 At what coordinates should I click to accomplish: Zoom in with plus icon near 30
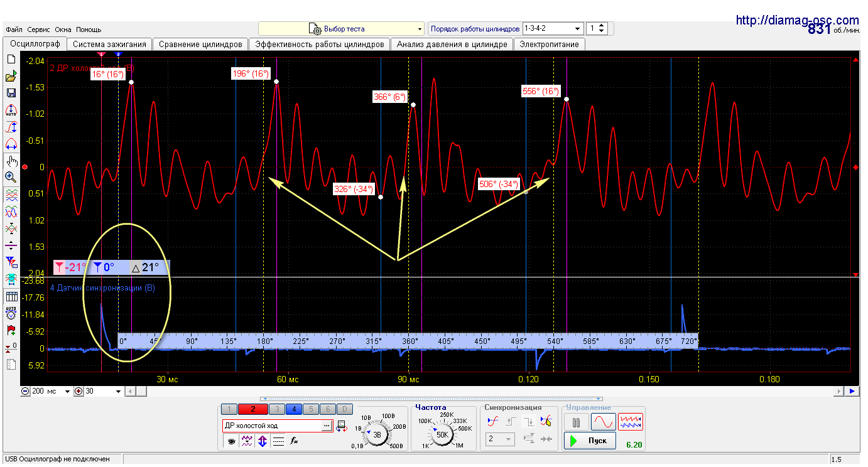[79, 391]
